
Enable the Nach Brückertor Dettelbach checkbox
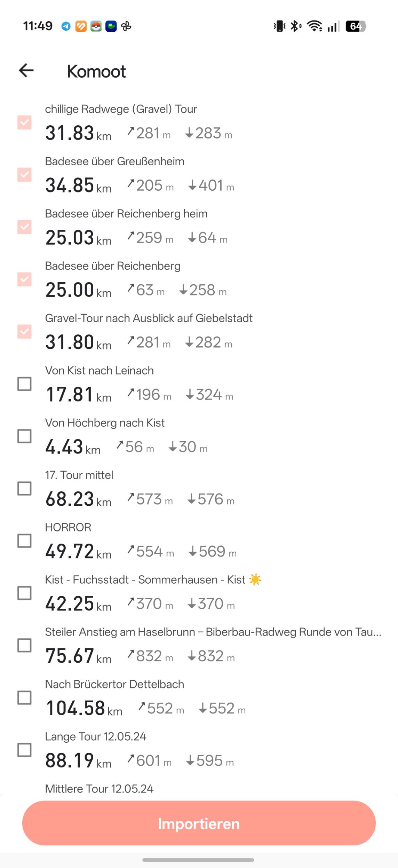(x=24, y=698)
